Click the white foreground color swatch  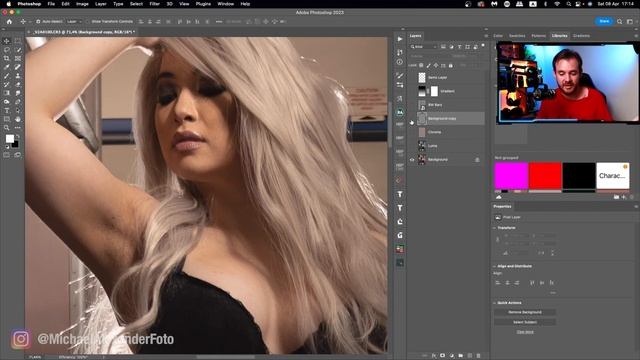(9, 139)
